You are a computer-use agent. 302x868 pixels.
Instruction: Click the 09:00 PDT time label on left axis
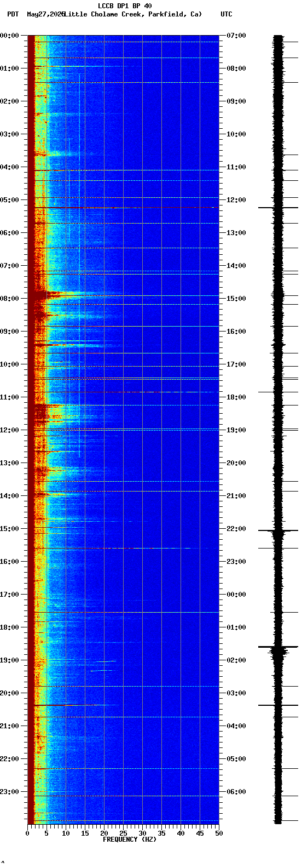(9, 332)
